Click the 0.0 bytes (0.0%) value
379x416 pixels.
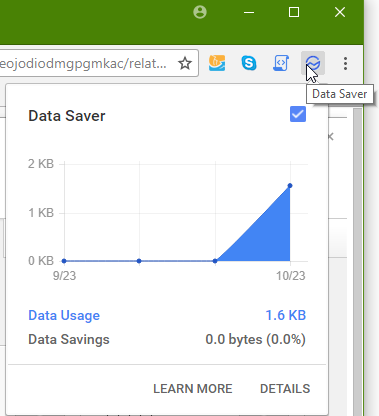(x=255, y=339)
